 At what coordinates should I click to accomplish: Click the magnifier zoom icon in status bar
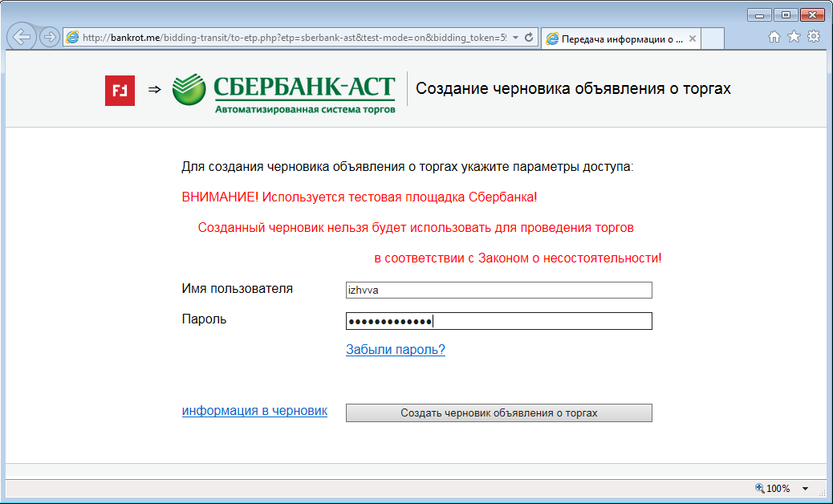point(760,488)
